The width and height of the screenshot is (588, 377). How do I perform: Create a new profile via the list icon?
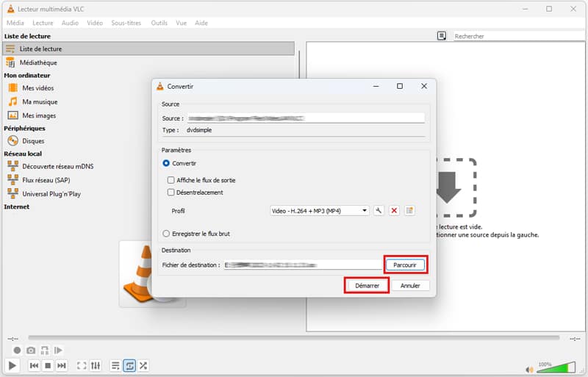(409, 211)
